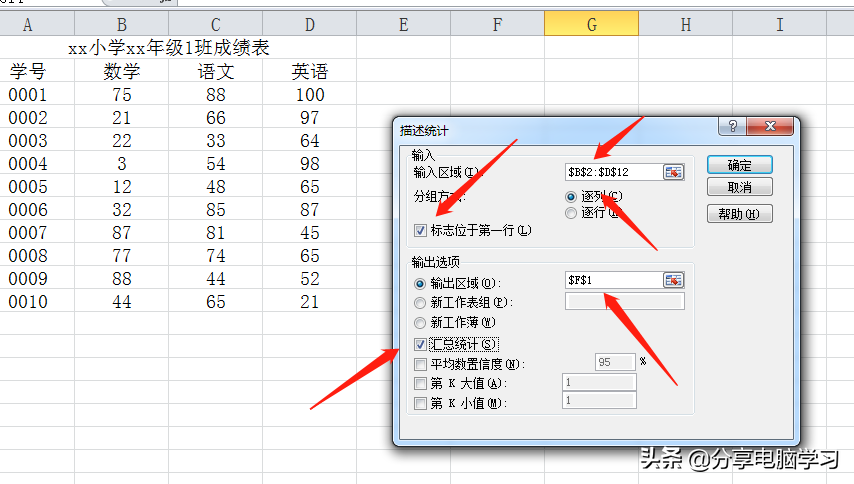
Task: Click English score 52 for 0009
Action: pyautogui.click(x=309, y=279)
